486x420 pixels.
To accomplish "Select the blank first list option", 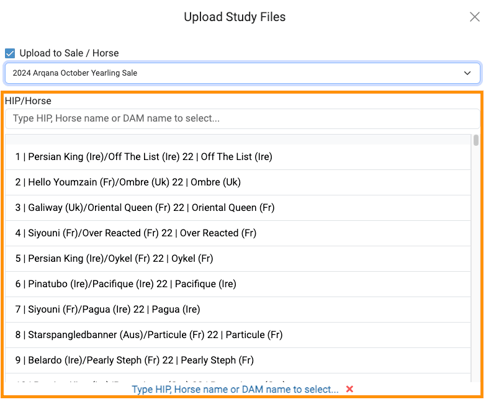I will point(238,139).
